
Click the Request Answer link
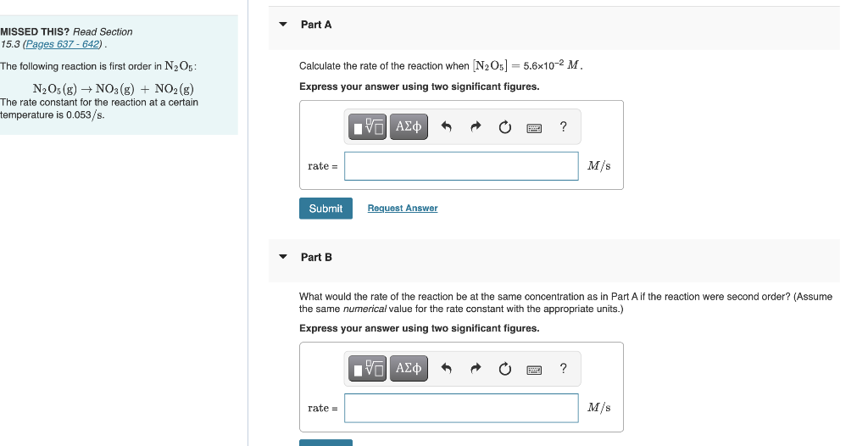[403, 209]
